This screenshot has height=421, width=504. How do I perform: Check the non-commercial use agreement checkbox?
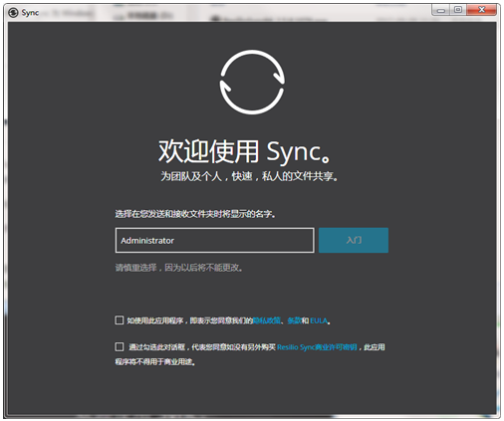click(x=120, y=346)
